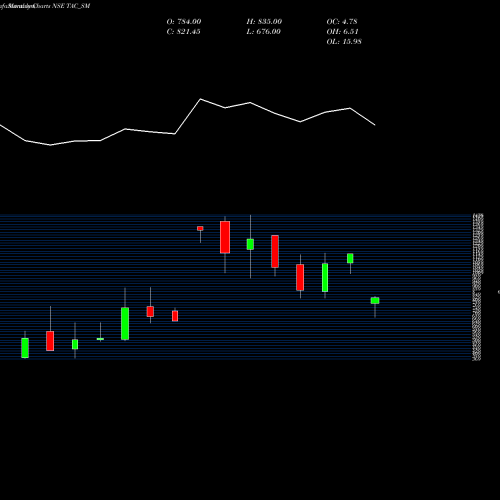The width and height of the screenshot is (500, 500).
Task: Click the tallest red candlestick near the chart top
Action: [x=225, y=237]
